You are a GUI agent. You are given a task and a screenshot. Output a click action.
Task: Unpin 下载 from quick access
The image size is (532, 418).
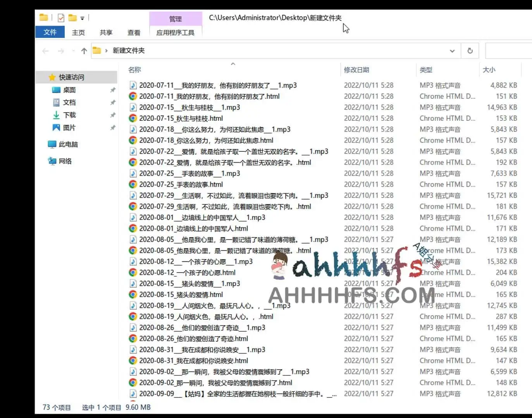pos(113,115)
